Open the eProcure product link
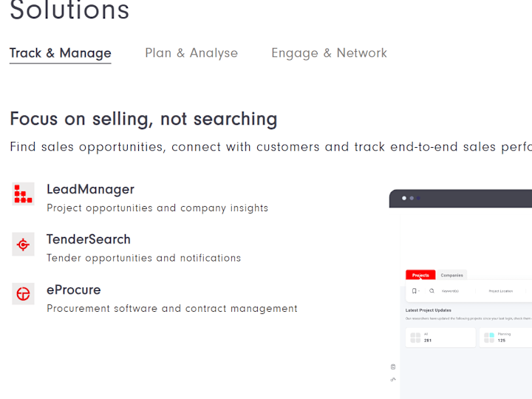Viewport: 532px width, 399px height. click(74, 290)
